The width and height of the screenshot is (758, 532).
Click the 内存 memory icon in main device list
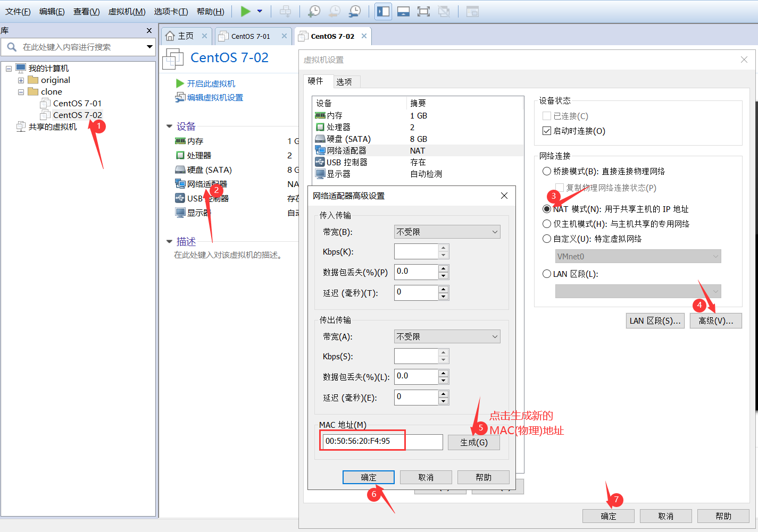[180, 141]
